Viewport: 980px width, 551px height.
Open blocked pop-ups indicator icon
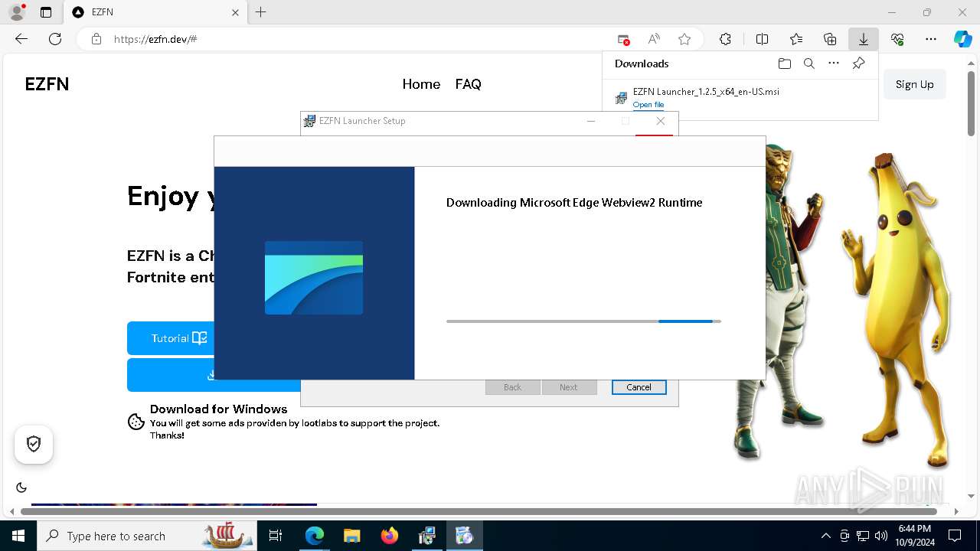(623, 39)
